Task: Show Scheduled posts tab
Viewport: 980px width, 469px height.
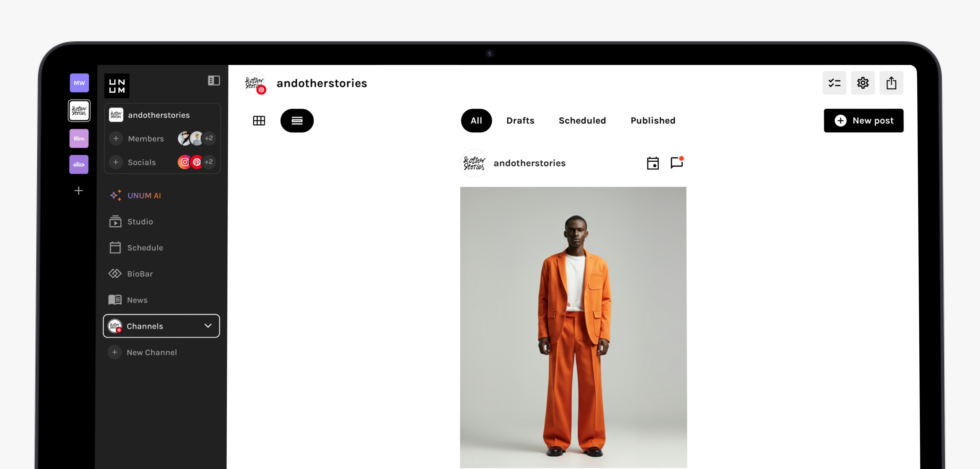Action: pos(582,121)
